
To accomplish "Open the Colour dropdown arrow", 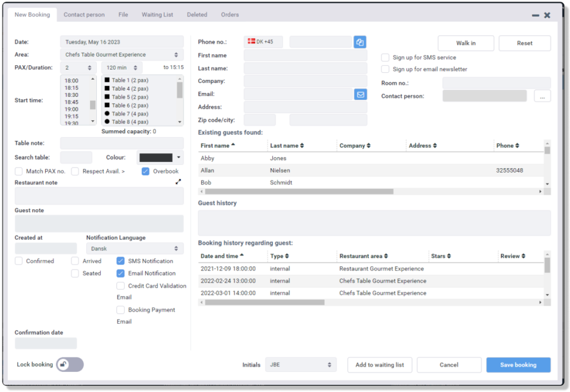I will pos(179,158).
